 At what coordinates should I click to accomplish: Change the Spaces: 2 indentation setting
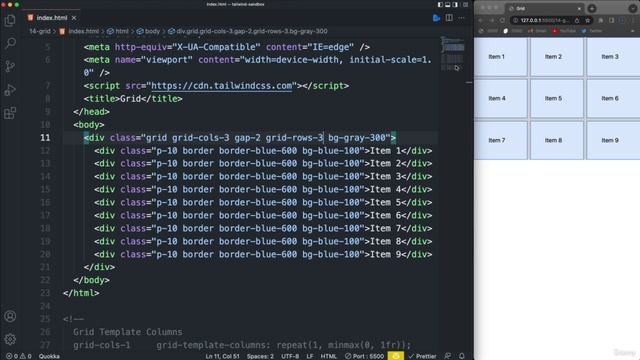coord(260,356)
